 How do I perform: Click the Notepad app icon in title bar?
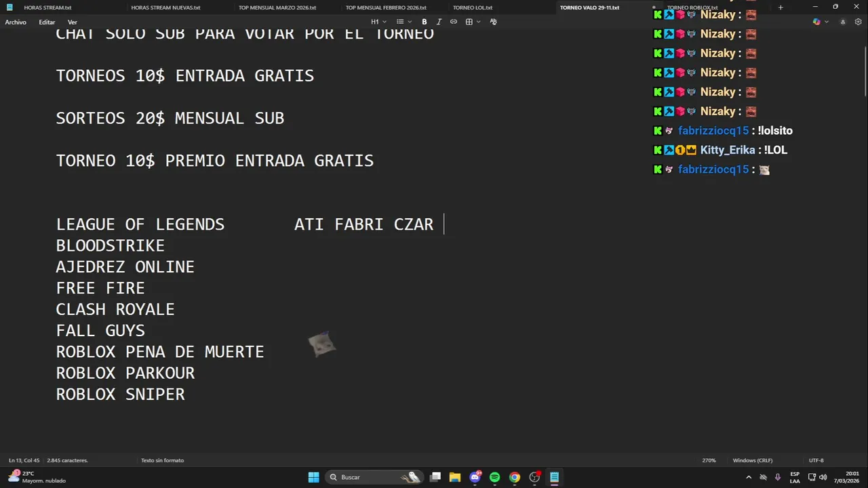[9, 7]
